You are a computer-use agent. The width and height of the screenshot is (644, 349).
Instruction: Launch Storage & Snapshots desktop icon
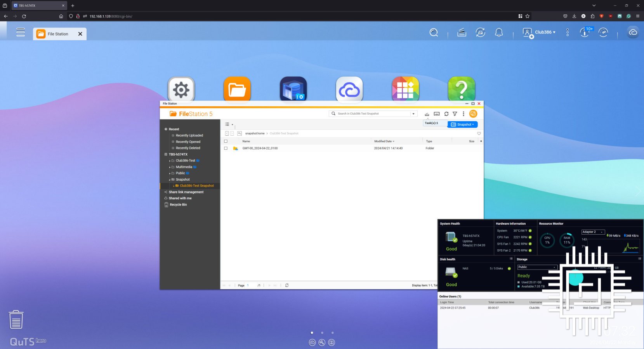(293, 89)
